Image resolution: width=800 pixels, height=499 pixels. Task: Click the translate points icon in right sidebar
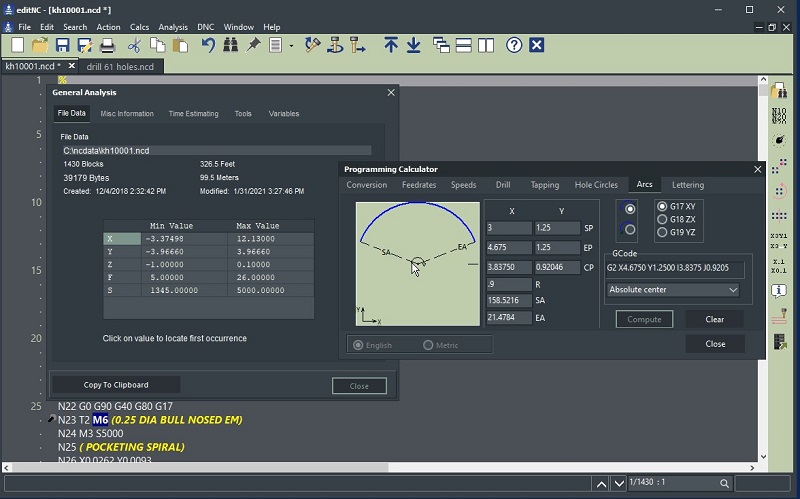779,165
